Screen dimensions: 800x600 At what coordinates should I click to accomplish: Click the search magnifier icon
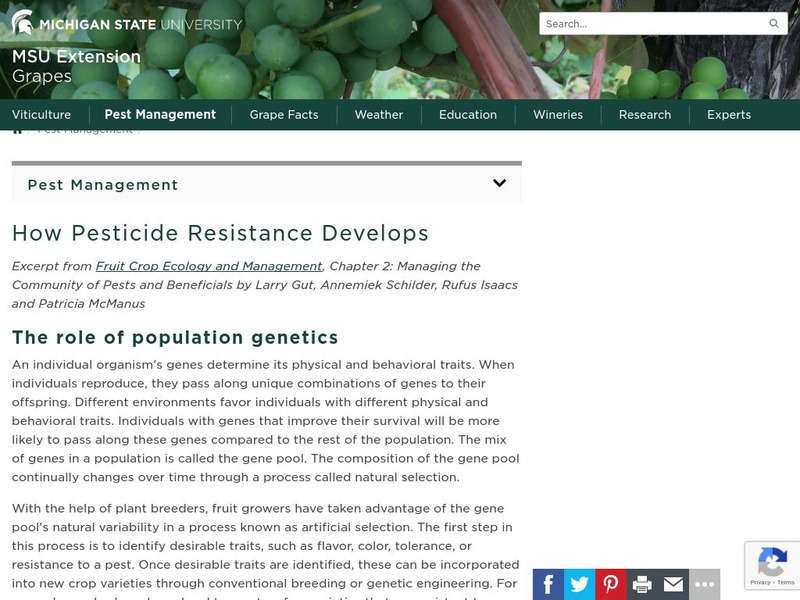[x=774, y=23]
